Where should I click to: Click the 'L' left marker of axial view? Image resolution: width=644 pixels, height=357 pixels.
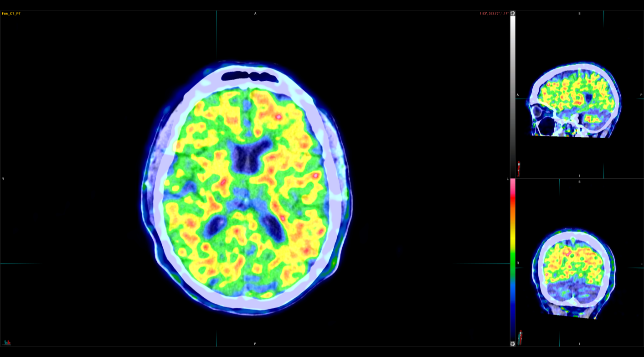pos(507,179)
